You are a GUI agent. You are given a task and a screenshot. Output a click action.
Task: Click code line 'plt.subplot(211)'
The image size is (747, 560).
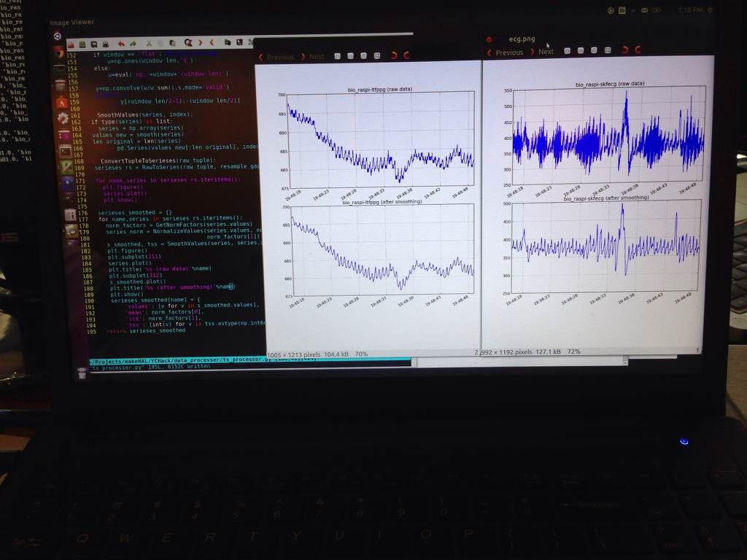[135, 257]
